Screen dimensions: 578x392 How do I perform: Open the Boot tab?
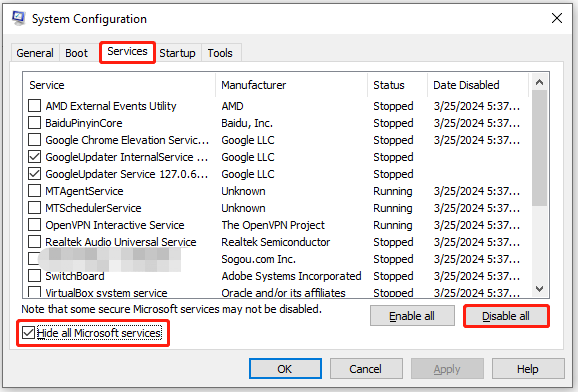click(76, 53)
